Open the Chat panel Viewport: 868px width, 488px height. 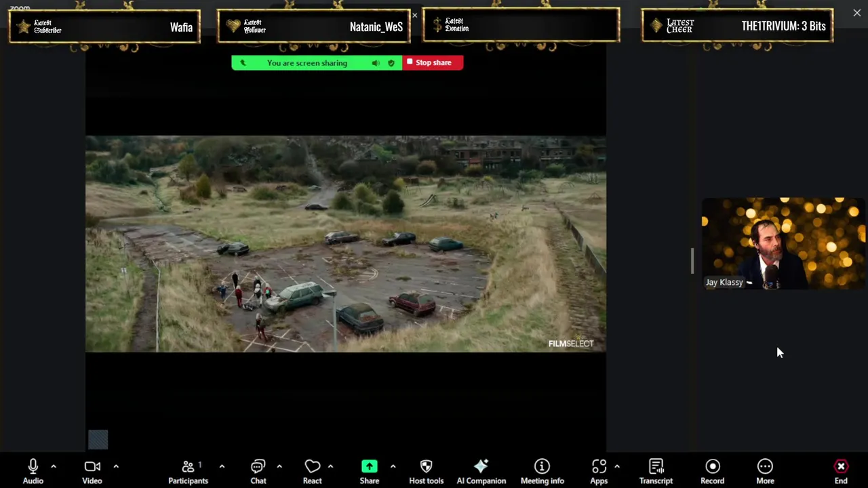pos(258,471)
